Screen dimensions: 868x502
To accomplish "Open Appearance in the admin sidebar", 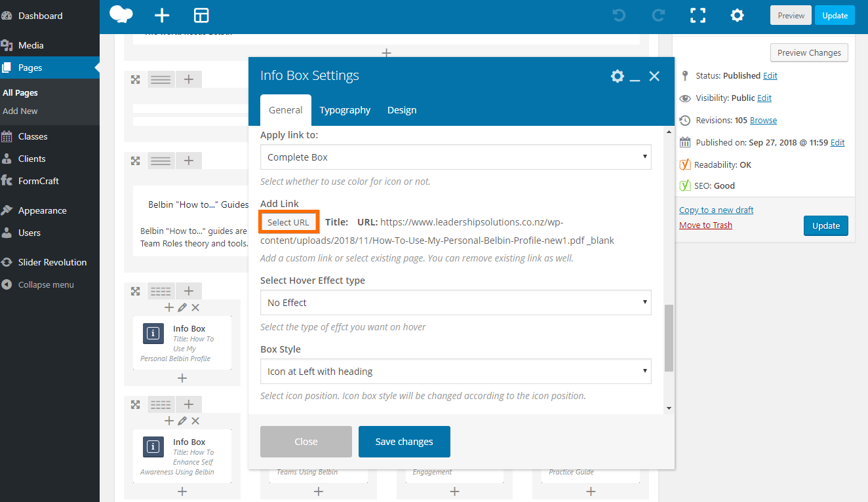I will [43, 210].
